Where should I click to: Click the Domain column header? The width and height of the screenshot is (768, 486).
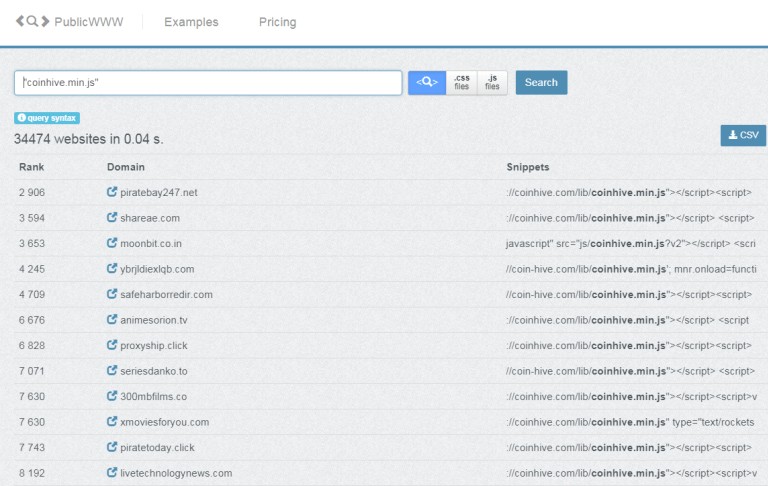coord(125,167)
